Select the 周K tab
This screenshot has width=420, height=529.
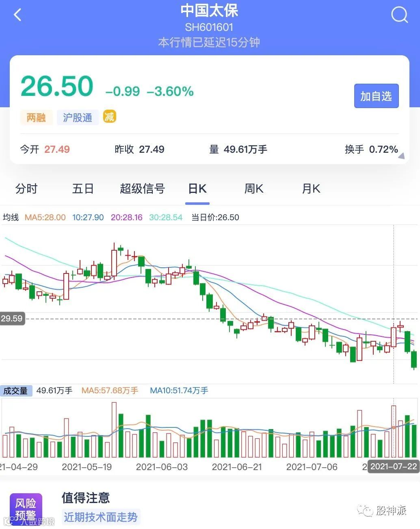click(x=254, y=189)
